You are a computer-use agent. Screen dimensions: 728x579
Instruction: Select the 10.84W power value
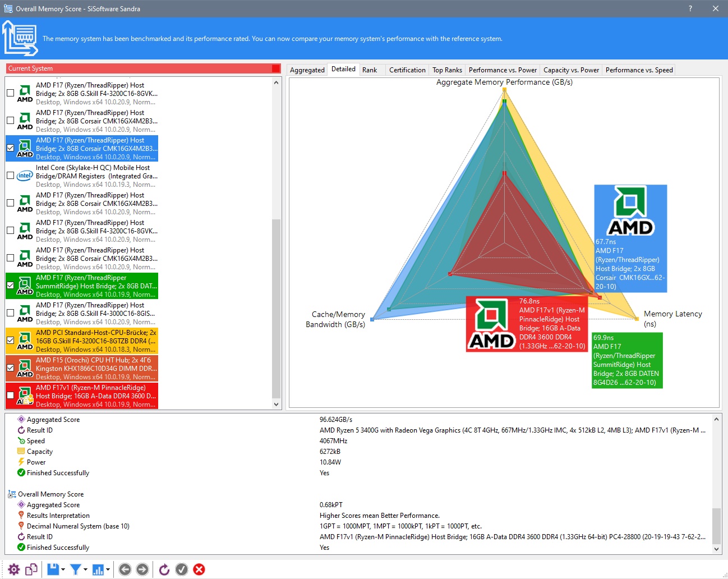(x=330, y=462)
